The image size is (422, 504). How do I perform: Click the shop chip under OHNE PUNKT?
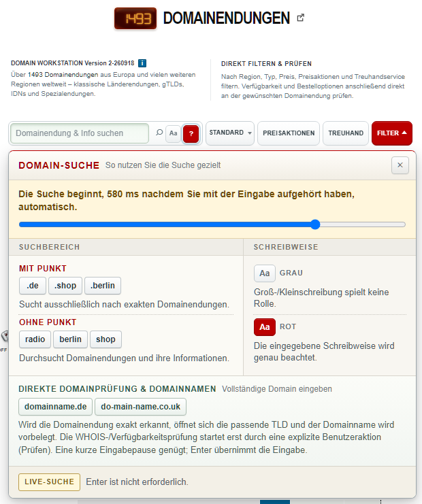[105, 339]
